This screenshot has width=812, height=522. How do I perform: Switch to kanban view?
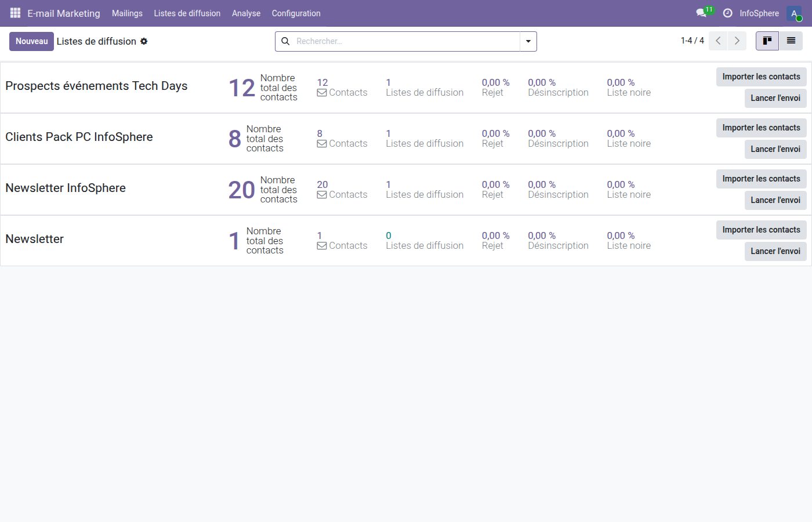point(767,41)
